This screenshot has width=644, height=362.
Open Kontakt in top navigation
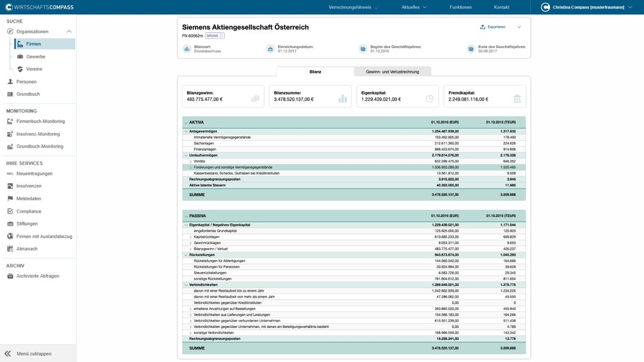501,7
